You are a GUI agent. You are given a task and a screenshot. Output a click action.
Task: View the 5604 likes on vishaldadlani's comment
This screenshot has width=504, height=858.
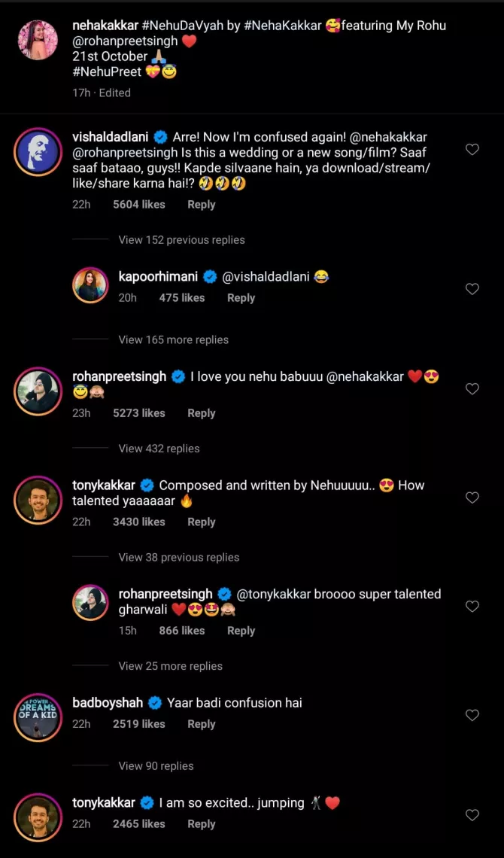pyautogui.click(x=138, y=204)
